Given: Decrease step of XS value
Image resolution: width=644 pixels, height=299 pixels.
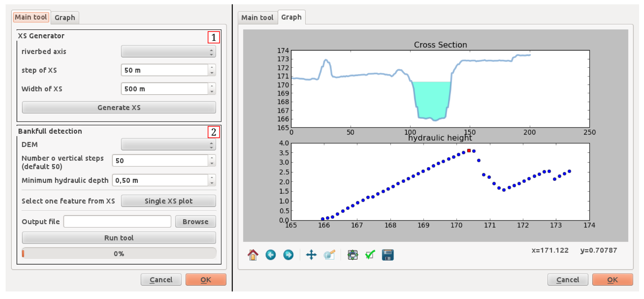Looking at the screenshot, I should (212, 73).
